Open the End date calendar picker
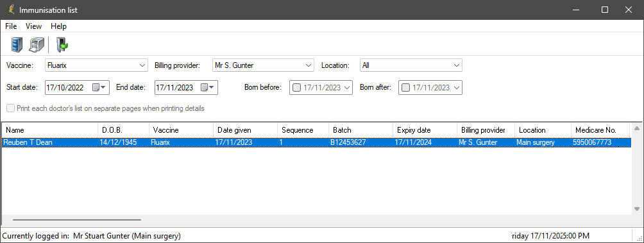644x243 pixels. point(207,87)
